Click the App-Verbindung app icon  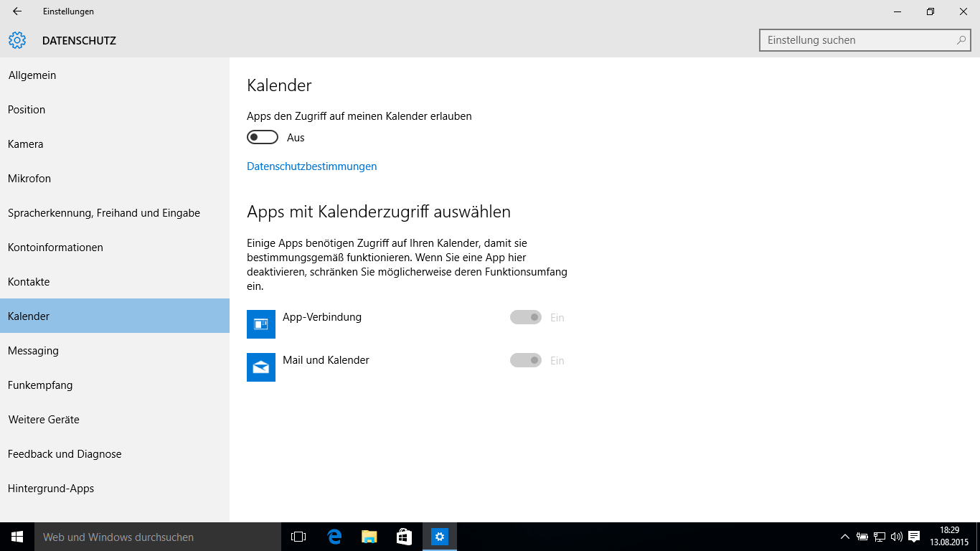coord(261,324)
